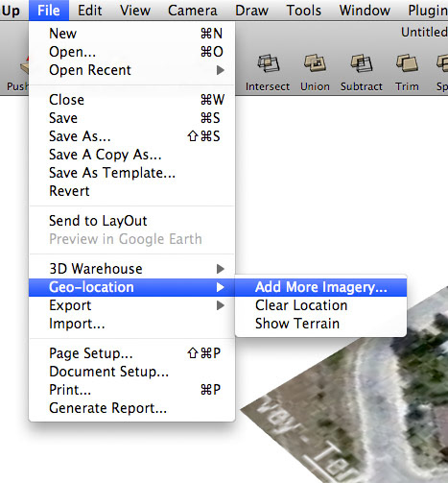This screenshot has height=483, width=448.
Task: Expand the 3D Warehouse submenu
Action: tap(132, 269)
